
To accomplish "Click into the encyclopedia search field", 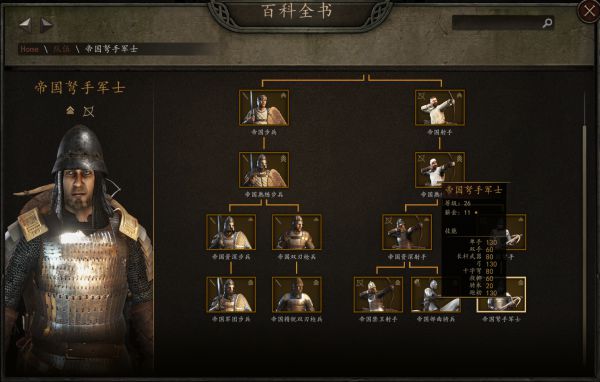I will click(x=496, y=23).
